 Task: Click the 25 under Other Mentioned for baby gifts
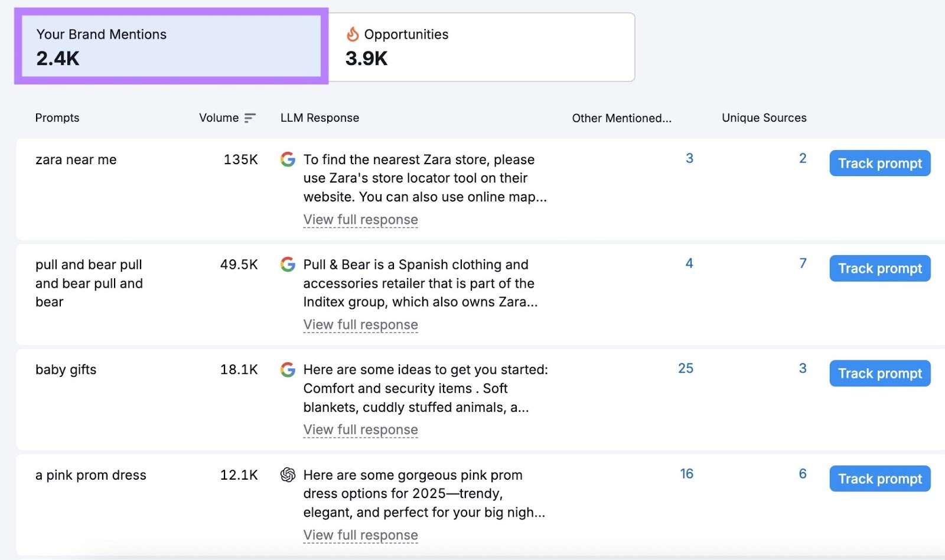click(686, 368)
